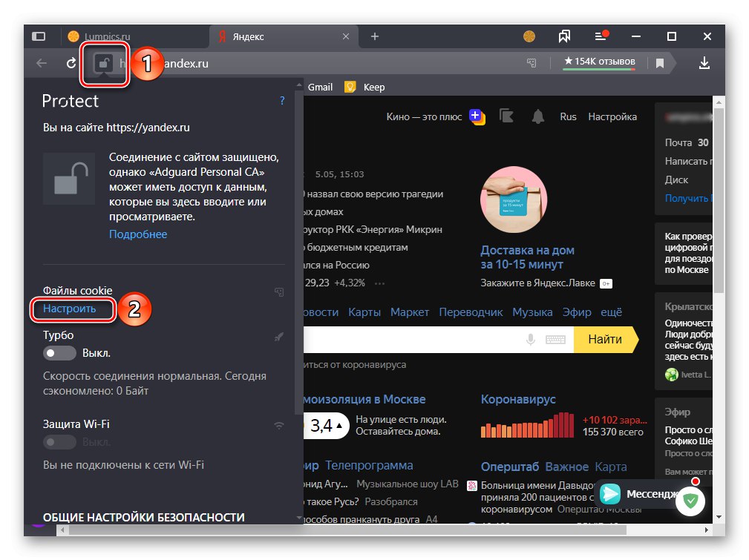
Task: Bookmark the page via the flag icon
Action: coord(659,63)
